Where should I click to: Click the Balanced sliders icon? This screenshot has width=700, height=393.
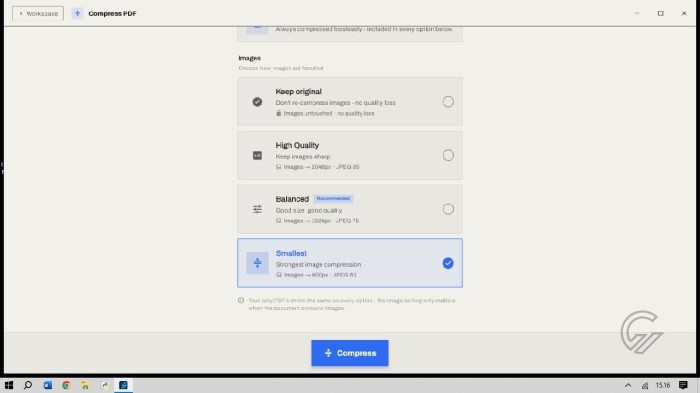[257, 209]
